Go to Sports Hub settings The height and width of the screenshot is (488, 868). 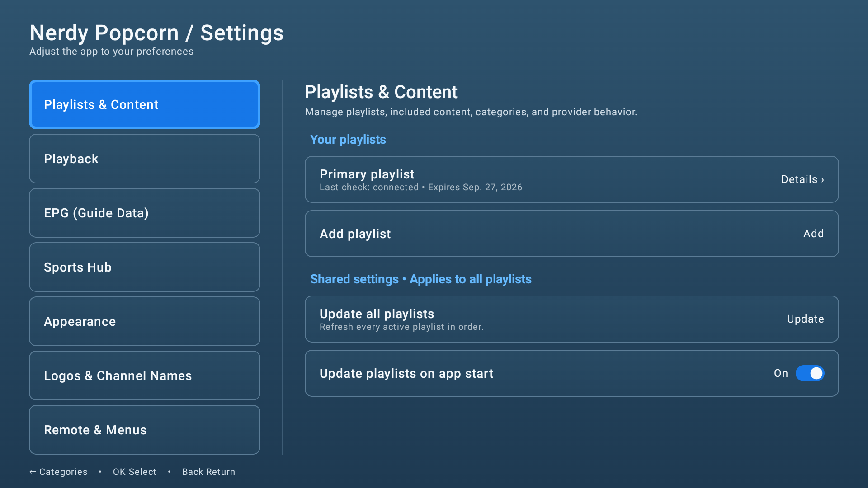coord(145,267)
